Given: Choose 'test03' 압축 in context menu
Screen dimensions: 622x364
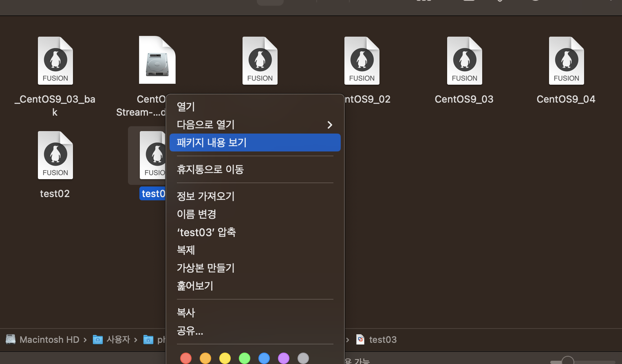Looking at the screenshot, I should (255, 232).
